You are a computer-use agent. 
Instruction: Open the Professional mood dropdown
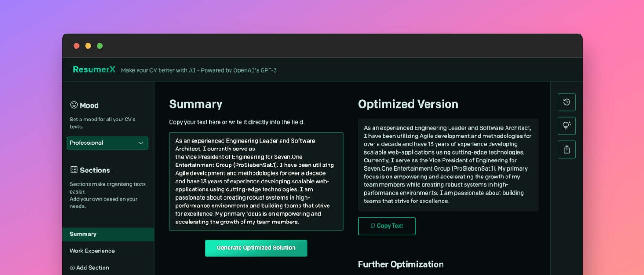(x=107, y=143)
